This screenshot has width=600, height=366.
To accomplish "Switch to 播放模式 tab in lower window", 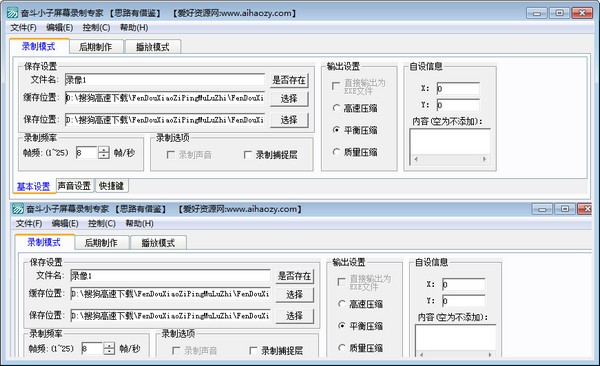I will click(x=158, y=243).
